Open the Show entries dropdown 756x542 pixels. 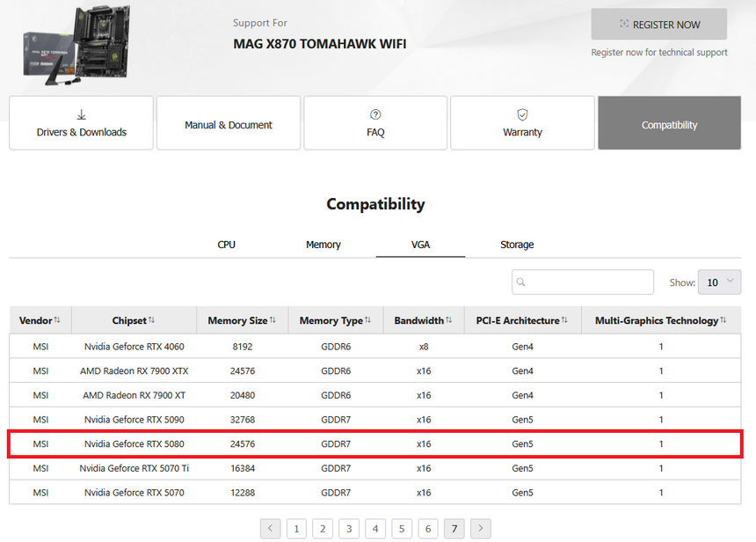[x=719, y=282]
